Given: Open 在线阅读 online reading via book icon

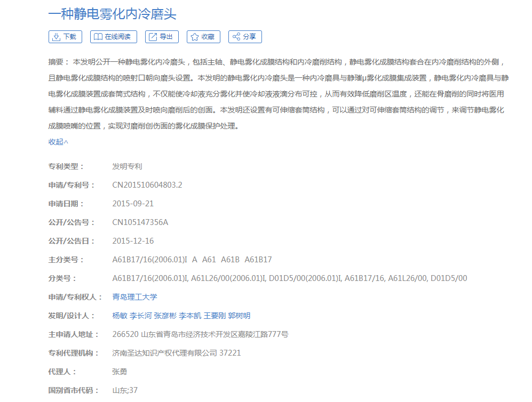Looking at the screenshot, I should (x=98, y=37).
